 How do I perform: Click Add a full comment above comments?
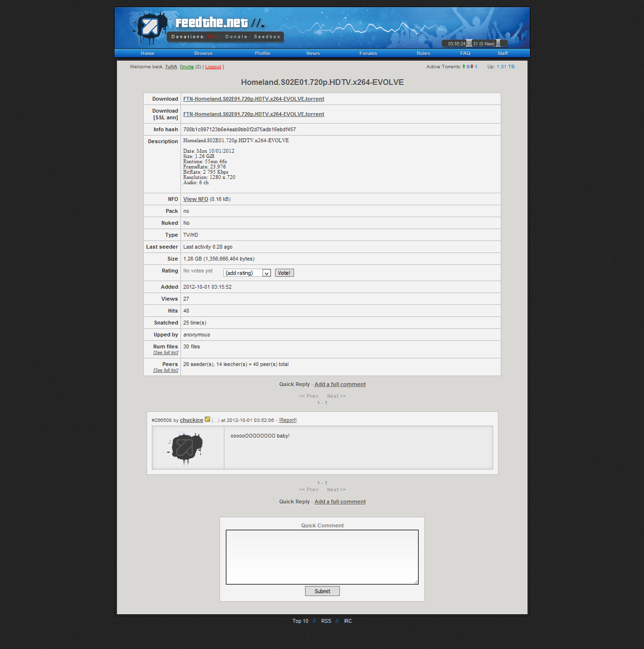click(x=340, y=384)
